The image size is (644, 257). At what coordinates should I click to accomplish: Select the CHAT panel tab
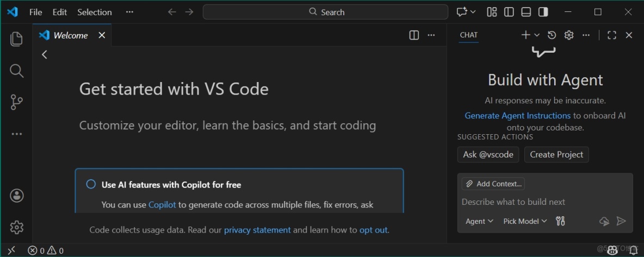pos(469,35)
